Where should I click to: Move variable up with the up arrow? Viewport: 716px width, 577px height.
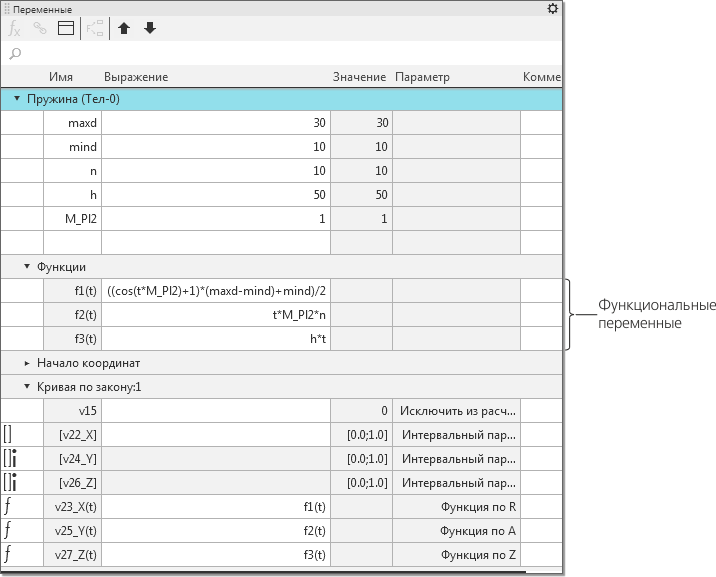click(124, 29)
